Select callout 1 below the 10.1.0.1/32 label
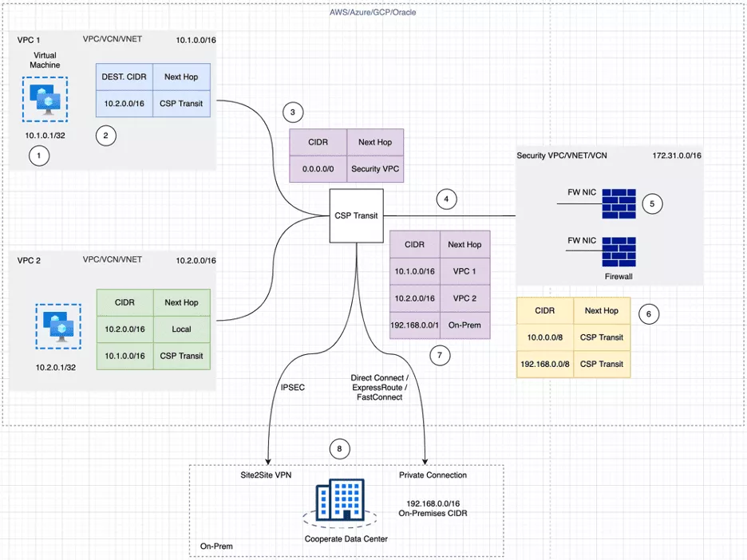This screenshot has width=747, height=560. click(x=39, y=156)
